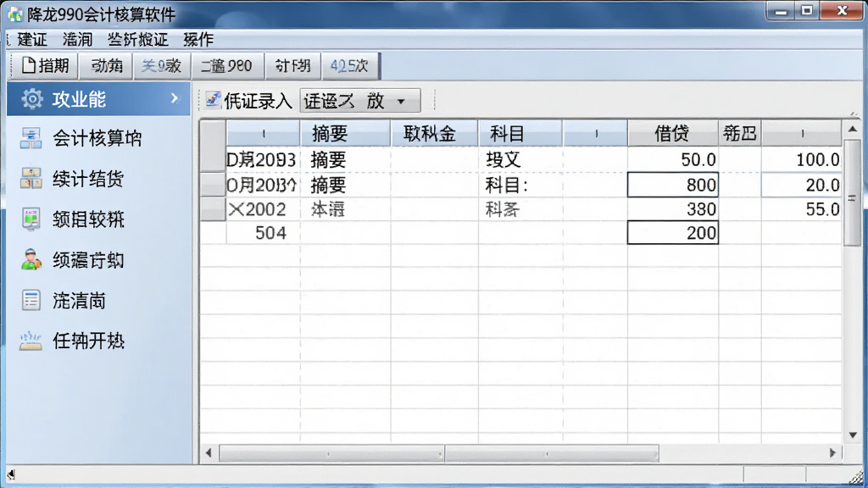
Task: Click the monitor icon in the fourth sidebar row
Action: tap(31, 219)
